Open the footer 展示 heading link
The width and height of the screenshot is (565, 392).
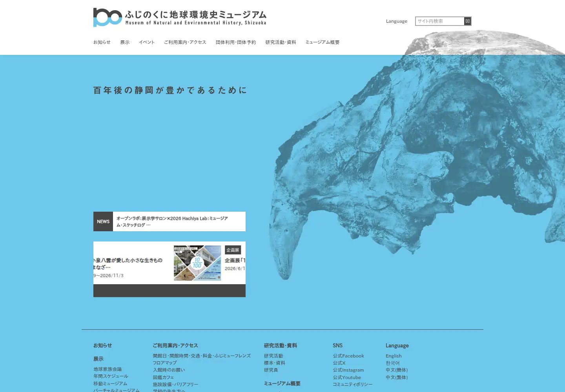pos(98,359)
